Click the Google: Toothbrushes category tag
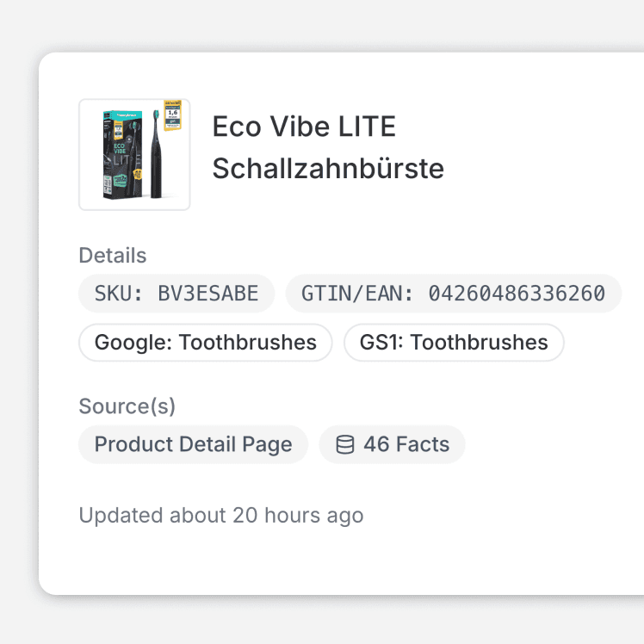Screen dimensions: 644x644 coord(206,343)
